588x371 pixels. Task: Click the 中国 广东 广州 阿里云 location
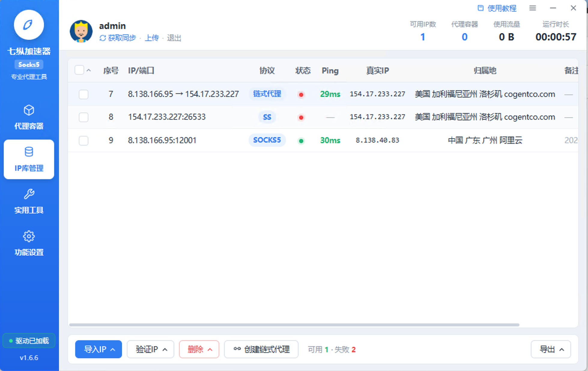[x=485, y=140]
